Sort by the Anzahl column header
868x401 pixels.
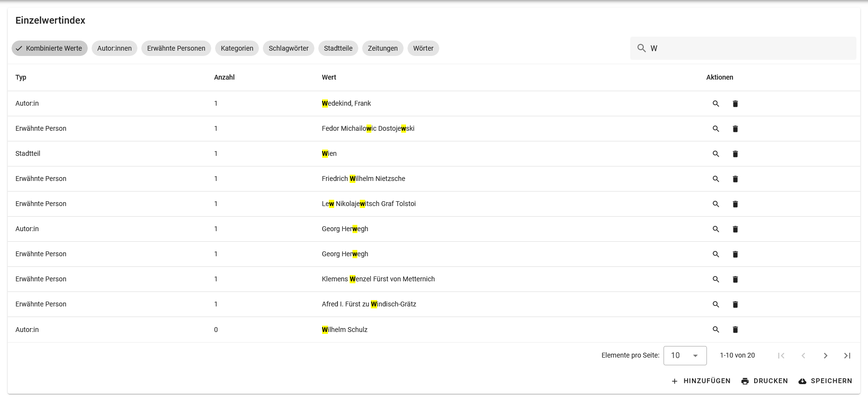[224, 77]
